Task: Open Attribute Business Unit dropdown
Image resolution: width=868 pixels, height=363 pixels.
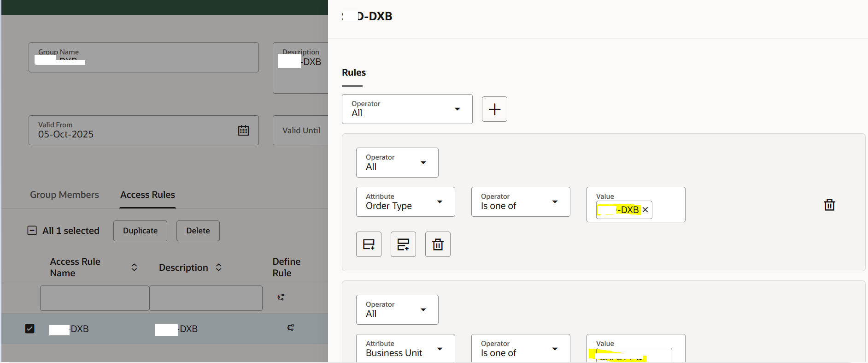Action: [x=405, y=348]
